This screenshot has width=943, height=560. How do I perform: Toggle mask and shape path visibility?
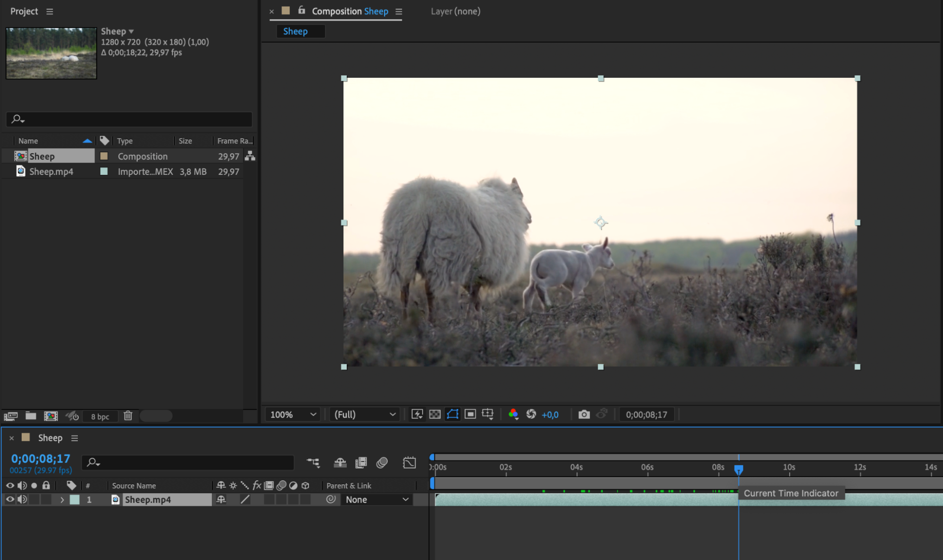pos(452,414)
